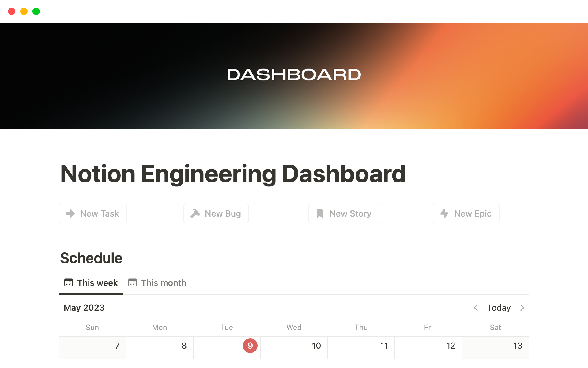Click on Wednesday May 10 cell
The width and height of the screenshot is (588, 368).
[x=293, y=352]
